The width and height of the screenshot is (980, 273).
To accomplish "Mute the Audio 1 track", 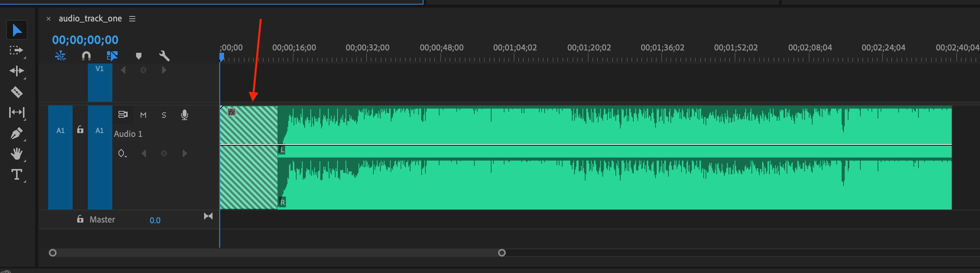I will (x=143, y=115).
